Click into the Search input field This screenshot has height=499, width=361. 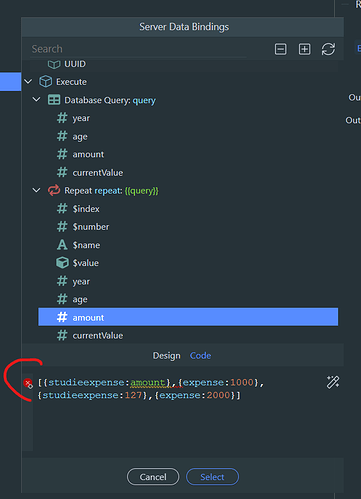click(138, 49)
